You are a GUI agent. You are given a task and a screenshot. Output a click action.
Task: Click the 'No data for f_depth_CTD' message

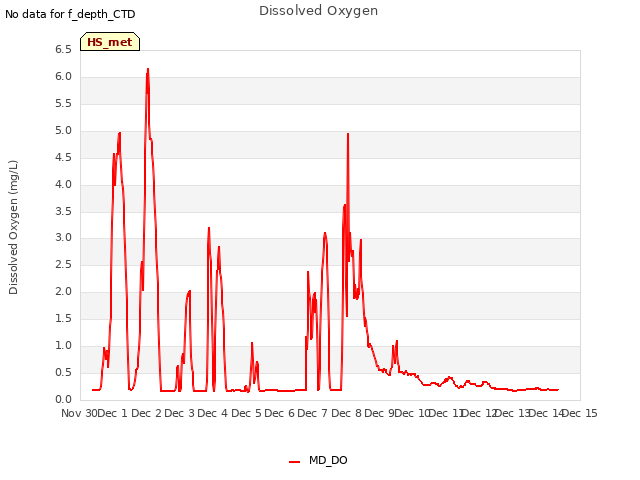pos(70,14)
